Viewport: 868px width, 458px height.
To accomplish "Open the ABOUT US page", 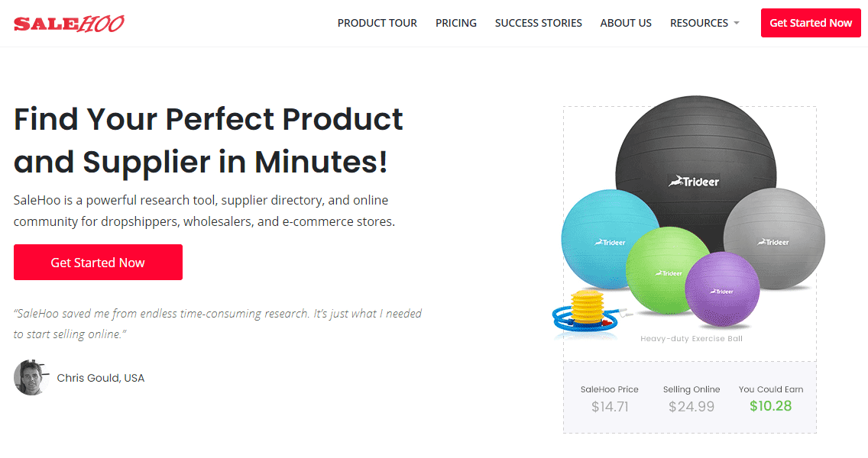I will tap(625, 23).
